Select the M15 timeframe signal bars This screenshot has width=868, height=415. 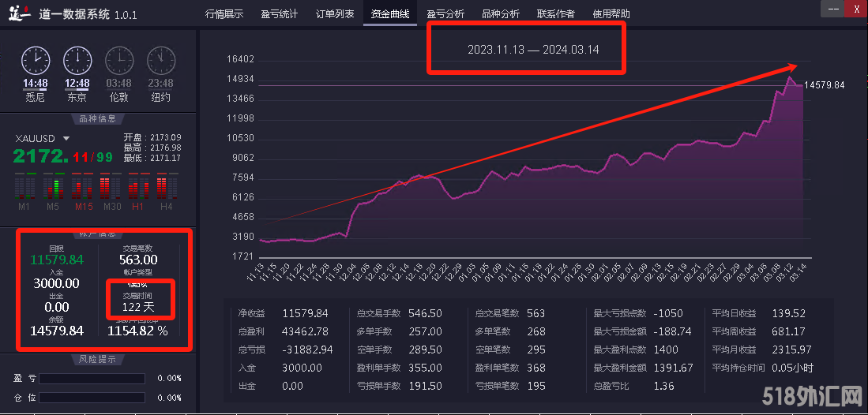[x=82, y=186]
